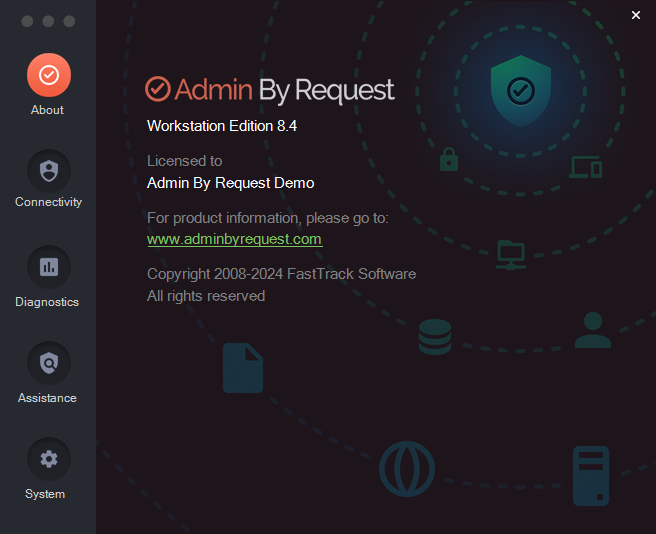
Task: Open the About section icon
Action: pos(49,75)
